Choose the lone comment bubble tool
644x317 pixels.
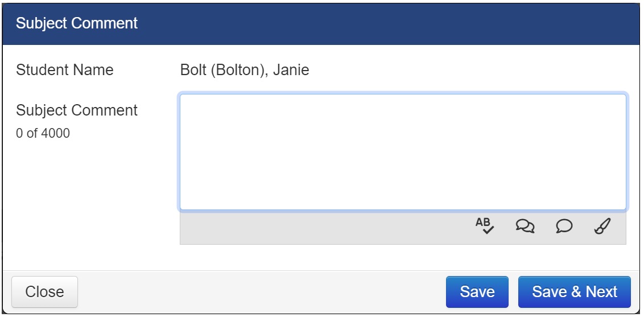[x=563, y=227]
